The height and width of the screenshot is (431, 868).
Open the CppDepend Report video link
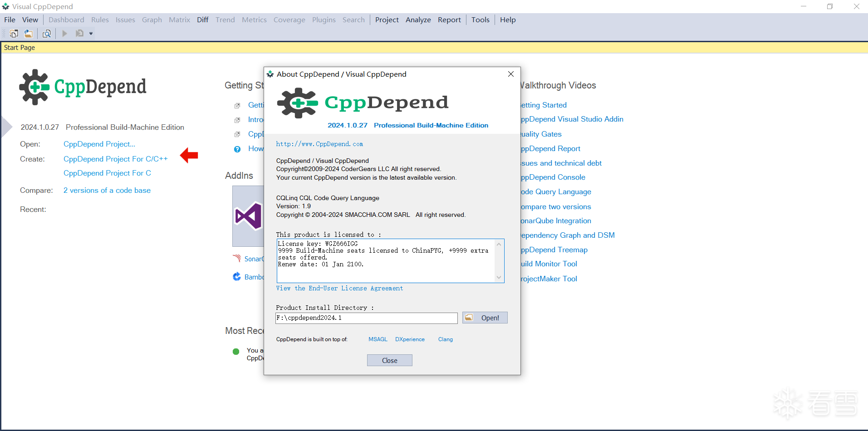(551, 149)
